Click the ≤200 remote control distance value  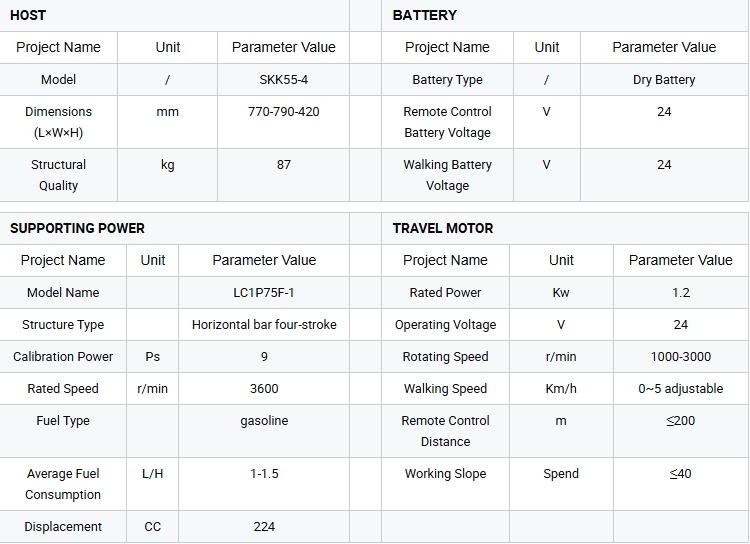click(x=681, y=421)
